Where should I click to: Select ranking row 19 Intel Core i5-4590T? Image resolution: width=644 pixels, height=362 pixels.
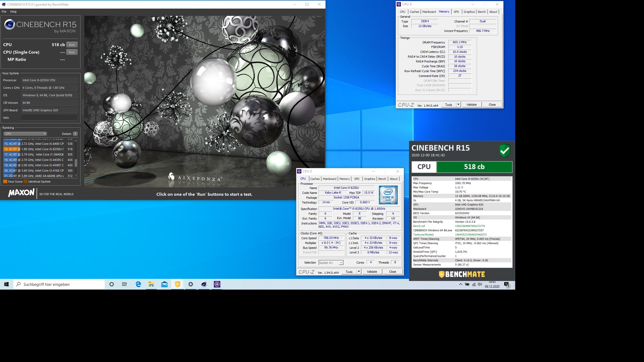pyautogui.click(x=39, y=165)
